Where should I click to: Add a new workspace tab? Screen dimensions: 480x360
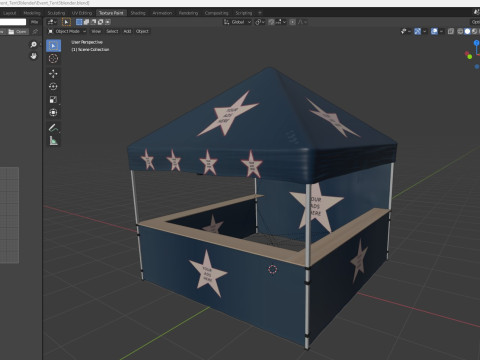[260, 13]
